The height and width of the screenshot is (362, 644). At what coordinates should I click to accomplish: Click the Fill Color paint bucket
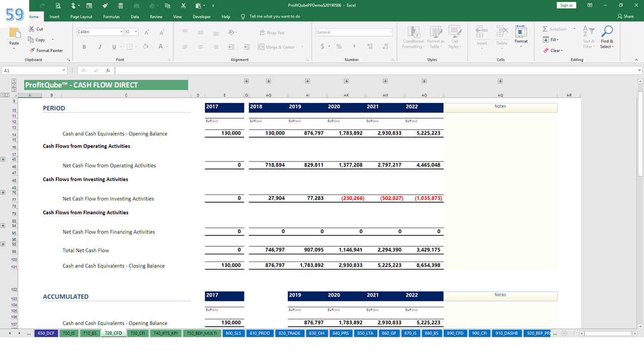coord(145,47)
